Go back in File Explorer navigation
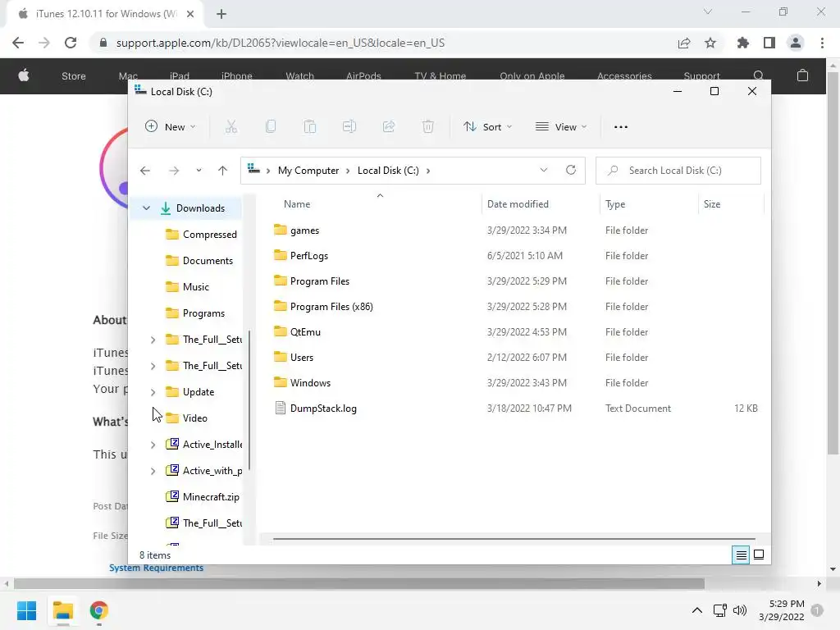840x630 pixels. (145, 171)
